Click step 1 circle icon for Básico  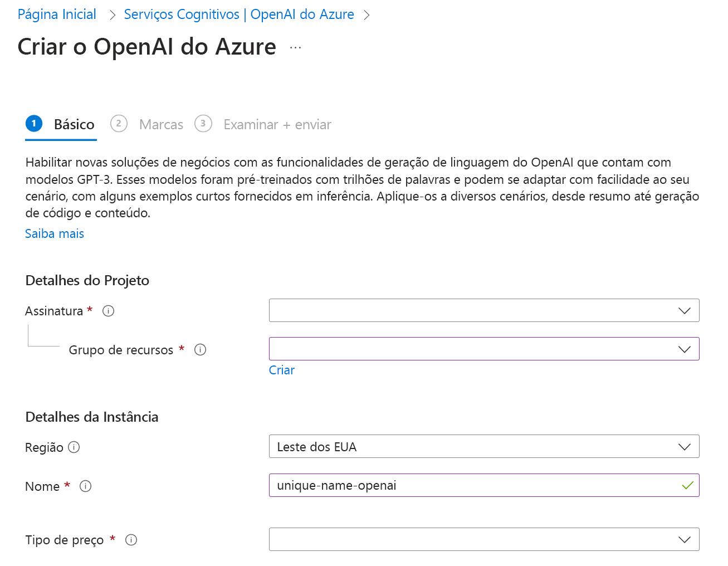click(34, 124)
